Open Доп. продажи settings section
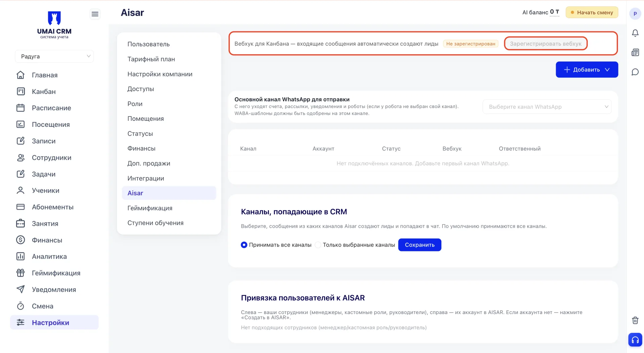 pos(149,163)
